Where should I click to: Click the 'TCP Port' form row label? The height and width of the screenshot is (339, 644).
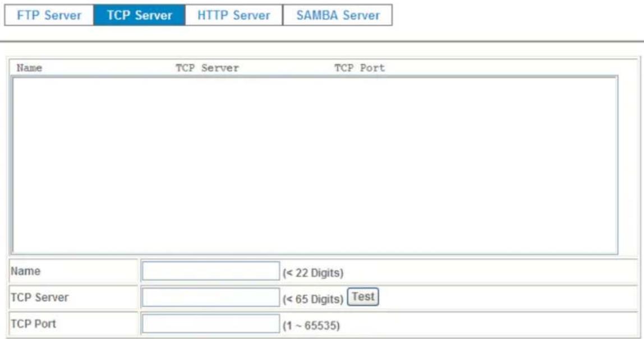(x=33, y=324)
